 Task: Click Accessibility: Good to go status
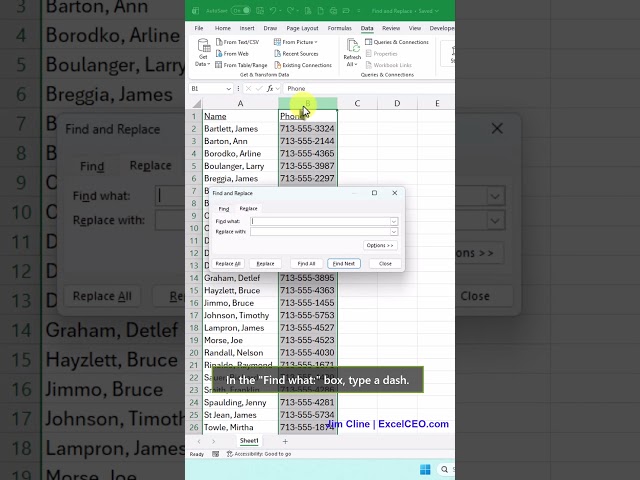tap(259, 454)
